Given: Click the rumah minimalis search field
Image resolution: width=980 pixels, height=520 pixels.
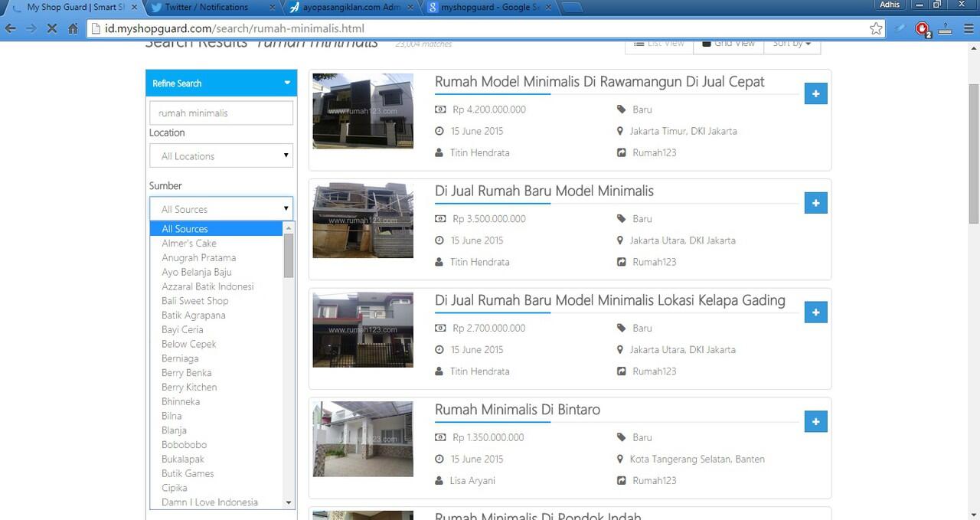Looking at the screenshot, I should [x=221, y=113].
